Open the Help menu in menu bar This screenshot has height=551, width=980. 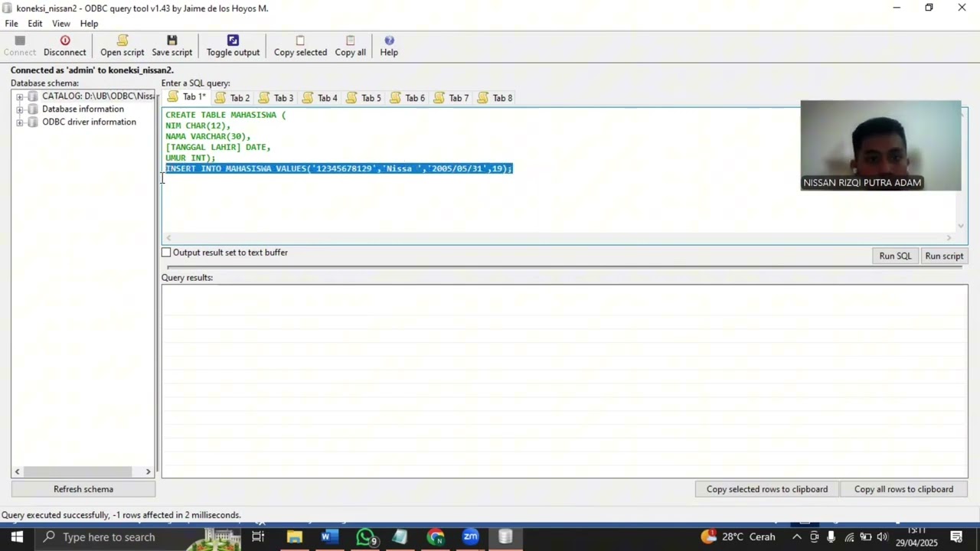pos(89,24)
